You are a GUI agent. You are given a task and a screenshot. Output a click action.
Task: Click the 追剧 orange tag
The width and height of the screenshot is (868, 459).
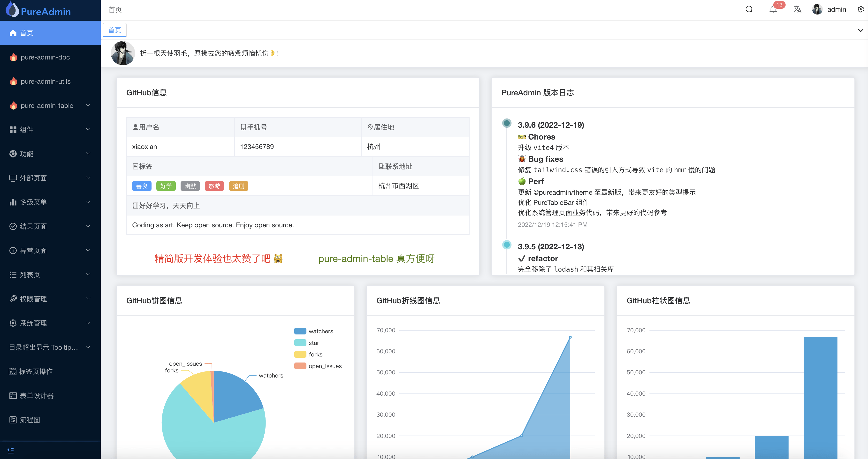click(x=239, y=186)
